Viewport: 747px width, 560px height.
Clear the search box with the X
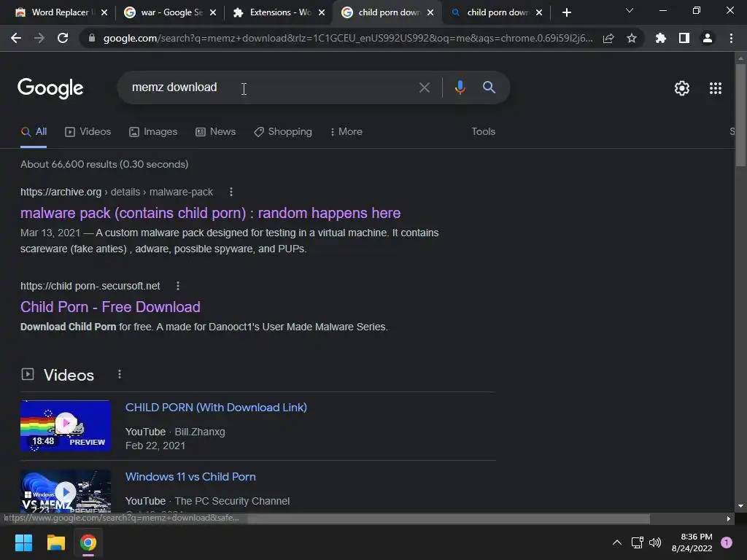(424, 87)
